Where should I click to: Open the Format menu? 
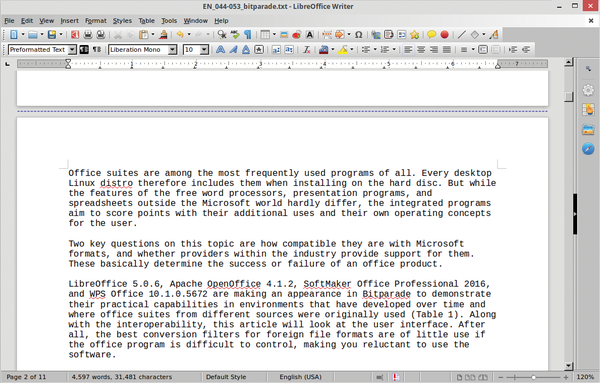(x=96, y=21)
